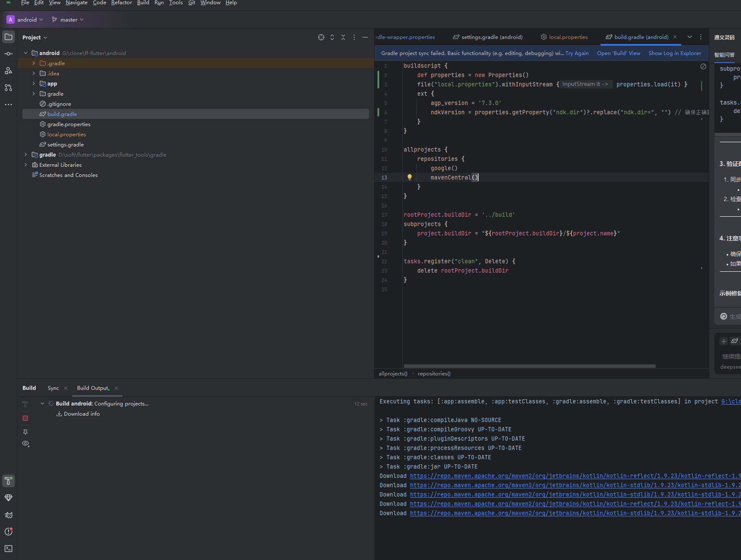Select the Build Output tab

pos(93,388)
